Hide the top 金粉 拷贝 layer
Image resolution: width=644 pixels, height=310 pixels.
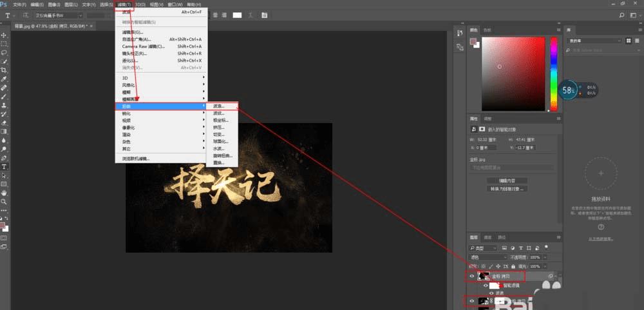(472, 276)
